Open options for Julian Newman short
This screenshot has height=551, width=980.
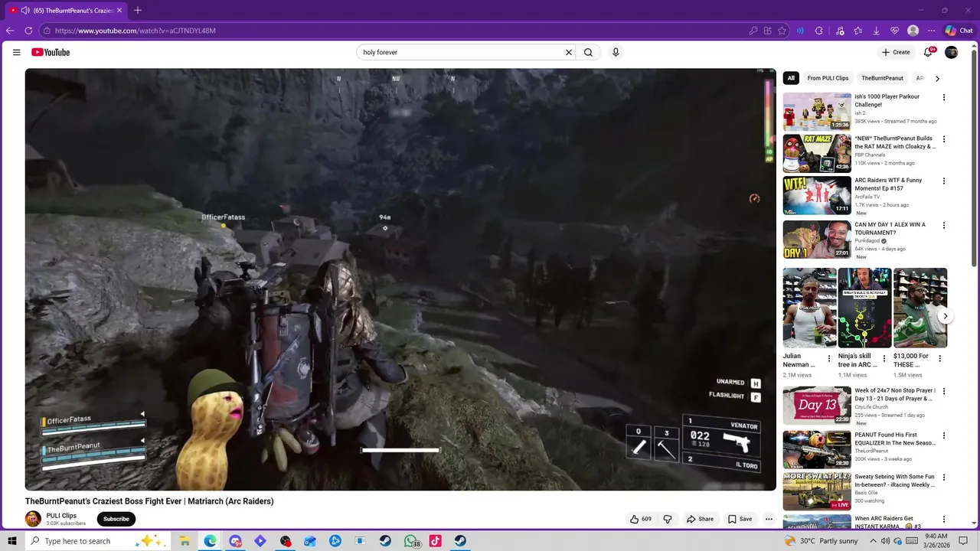coord(829,358)
